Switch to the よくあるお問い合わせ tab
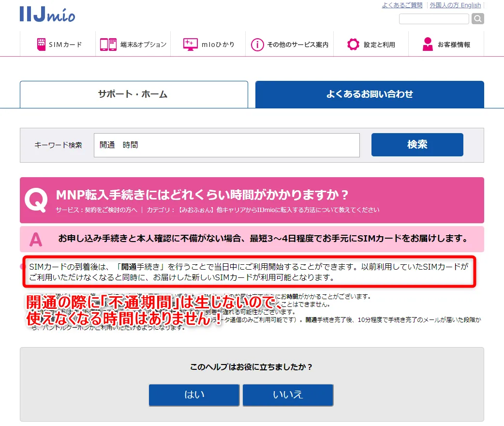 coord(370,94)
